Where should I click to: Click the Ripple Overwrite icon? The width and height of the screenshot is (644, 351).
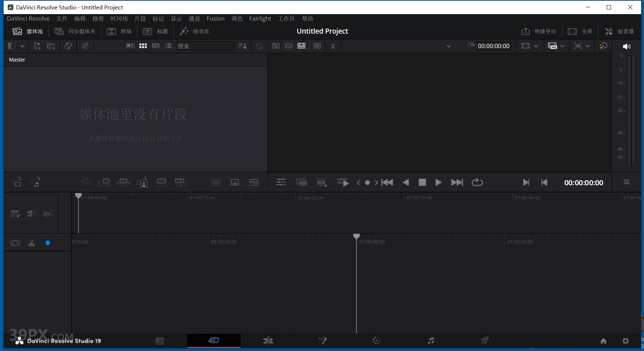123,182
